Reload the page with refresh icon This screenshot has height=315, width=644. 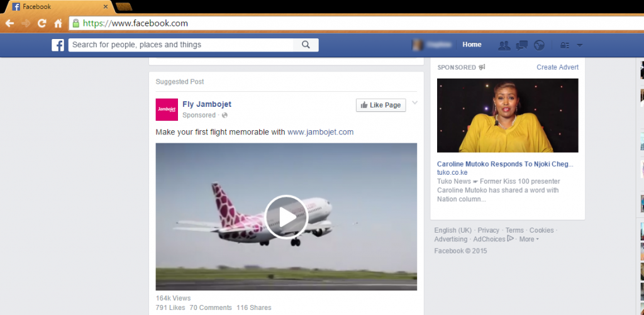point(42,23)
